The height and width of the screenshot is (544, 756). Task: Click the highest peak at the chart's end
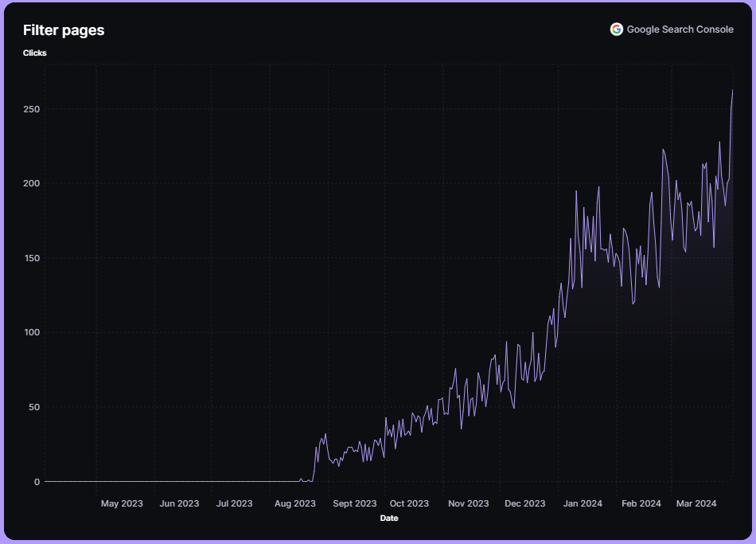click(x=732, y=90)
